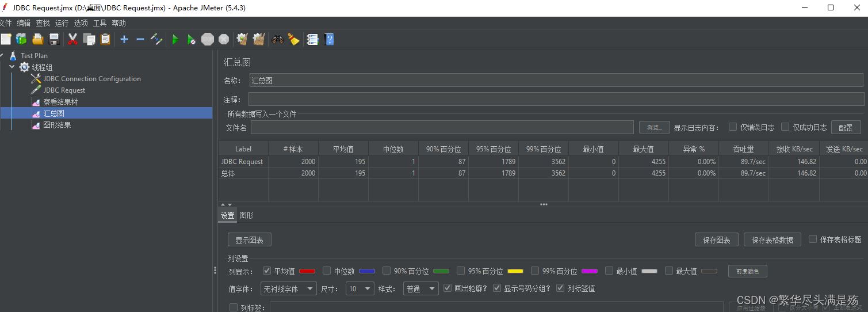Open the 运行 menu
The width and height of the screenshot is (868, 312).
click(62, 23)
